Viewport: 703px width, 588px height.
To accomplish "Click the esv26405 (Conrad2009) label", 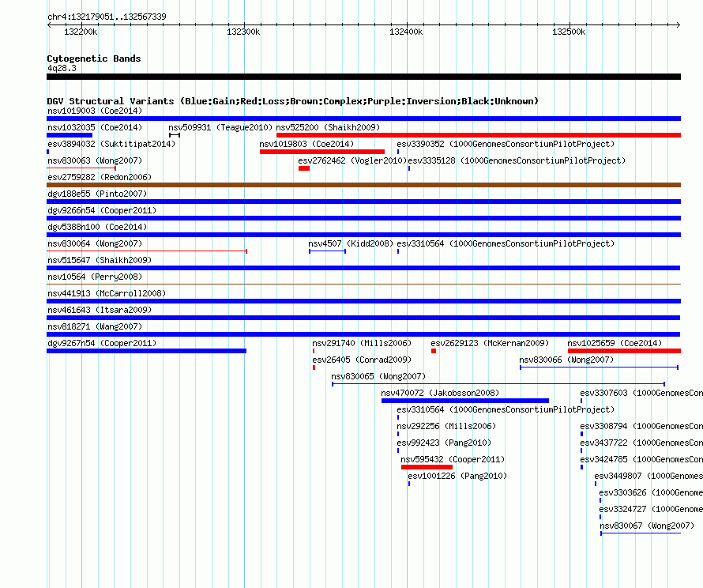I will (x=362, y=360).
